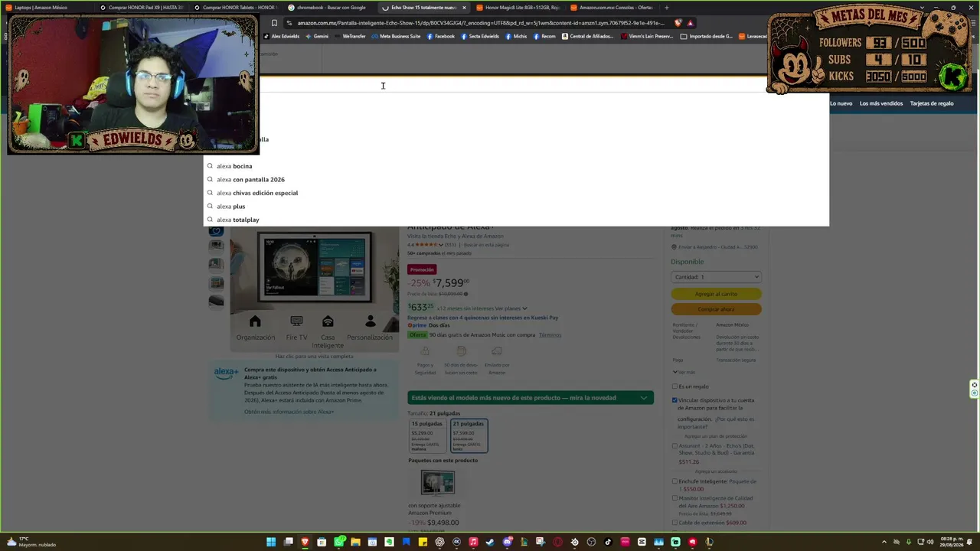
Task: Switch to the 'Comprar HONOR Tablets' tab
Action: [x=235, y=8]
